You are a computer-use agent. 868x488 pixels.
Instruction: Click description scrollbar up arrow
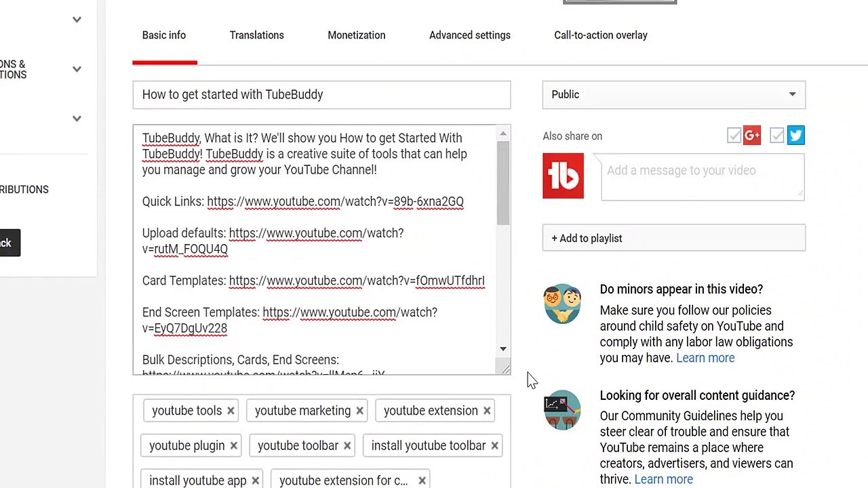(x=503, y=134)
